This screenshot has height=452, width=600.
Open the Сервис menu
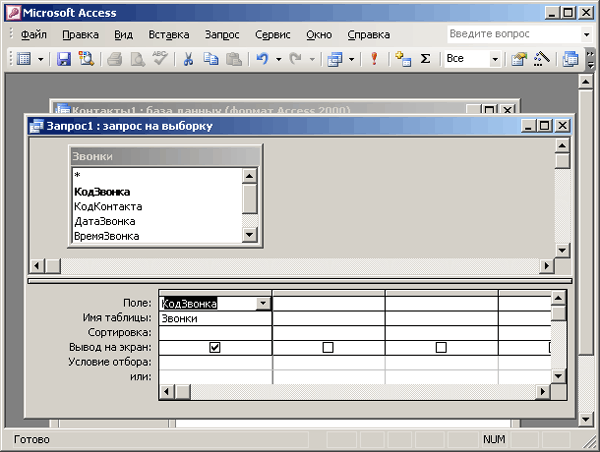tap(273, 34)
